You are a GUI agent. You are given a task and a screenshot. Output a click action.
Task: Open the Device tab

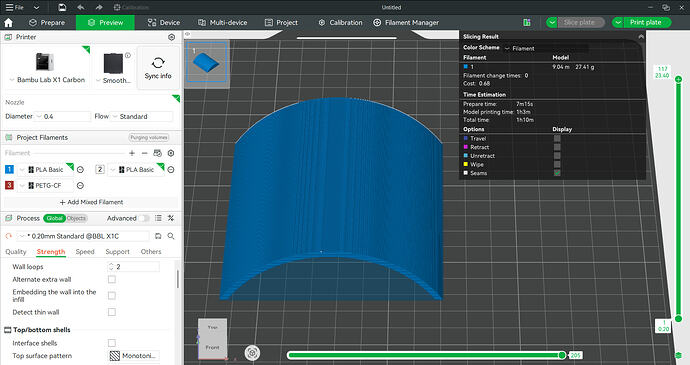coord(164,22)
